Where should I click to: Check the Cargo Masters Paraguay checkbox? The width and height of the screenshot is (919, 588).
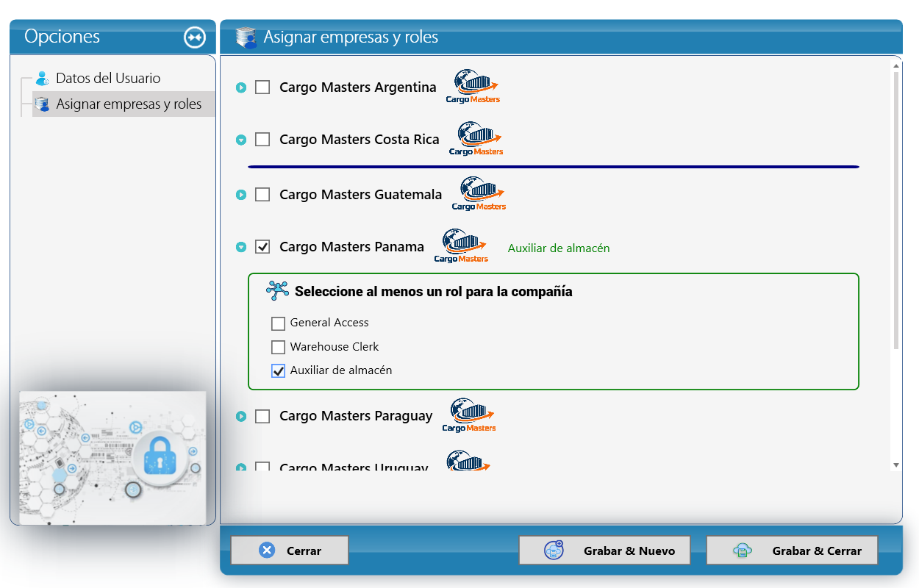pyautogui.click(x=262, y=416)
